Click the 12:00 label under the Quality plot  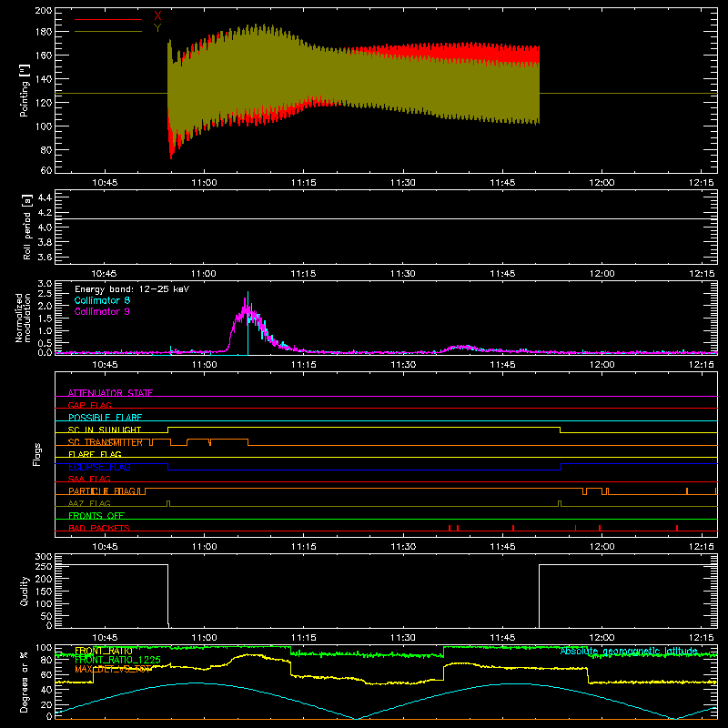602,638
